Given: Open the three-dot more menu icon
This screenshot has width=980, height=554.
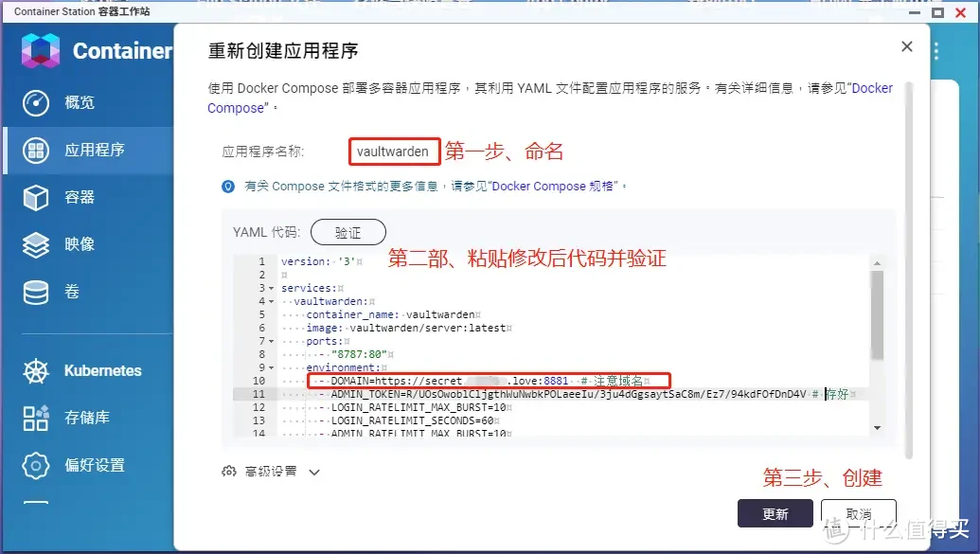Looking at the screenshot, I should coord(936,50).
